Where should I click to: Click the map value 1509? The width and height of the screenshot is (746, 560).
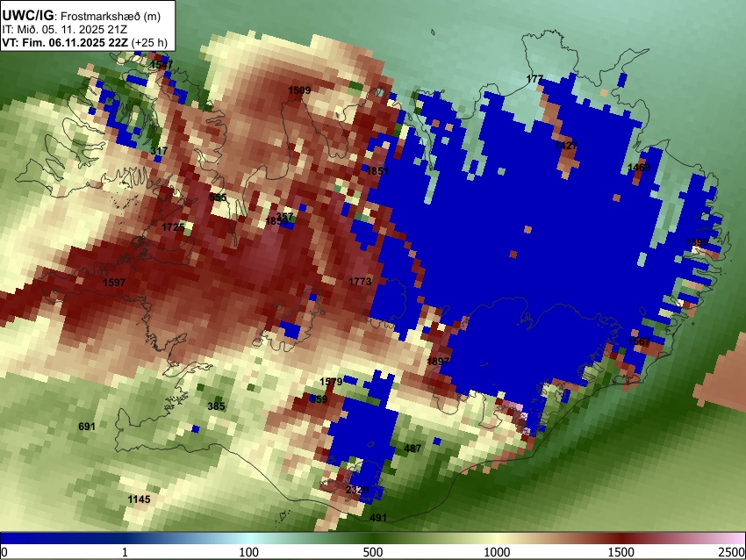coord(299,90)
